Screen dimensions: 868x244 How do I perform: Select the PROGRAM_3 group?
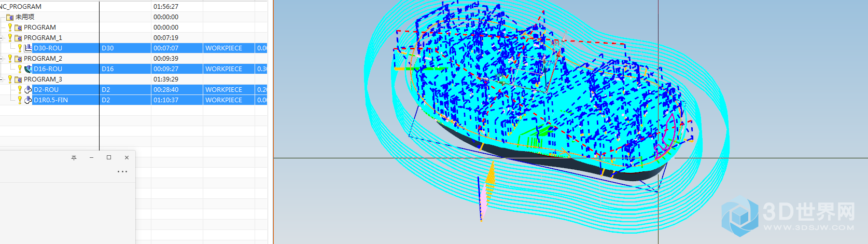tap(43, 79)
